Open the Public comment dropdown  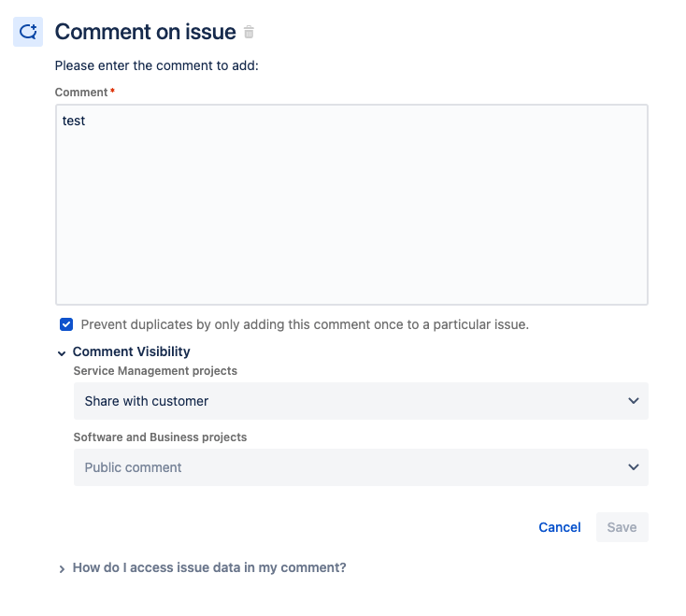pyautogui.click(x=361, y=467)
